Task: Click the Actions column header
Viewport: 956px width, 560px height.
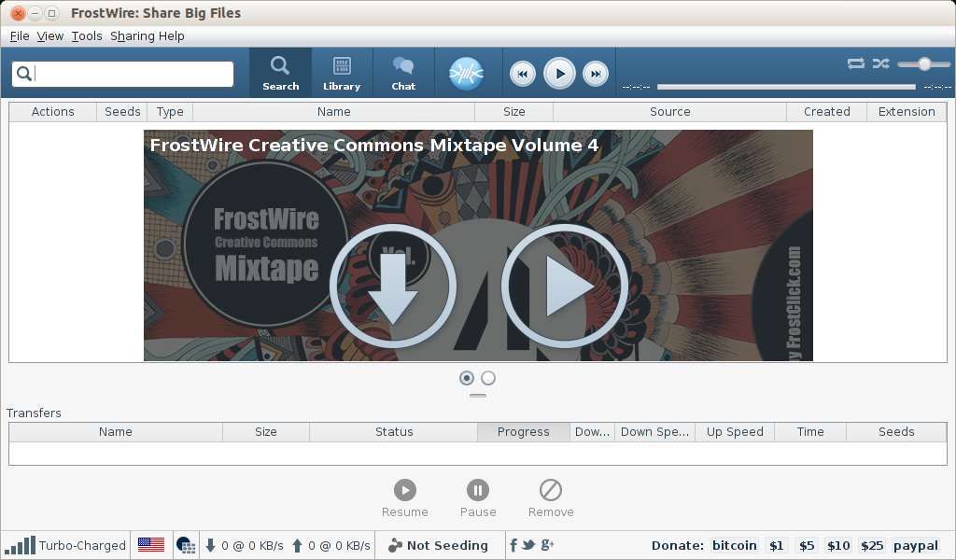Action: (53, 111)
